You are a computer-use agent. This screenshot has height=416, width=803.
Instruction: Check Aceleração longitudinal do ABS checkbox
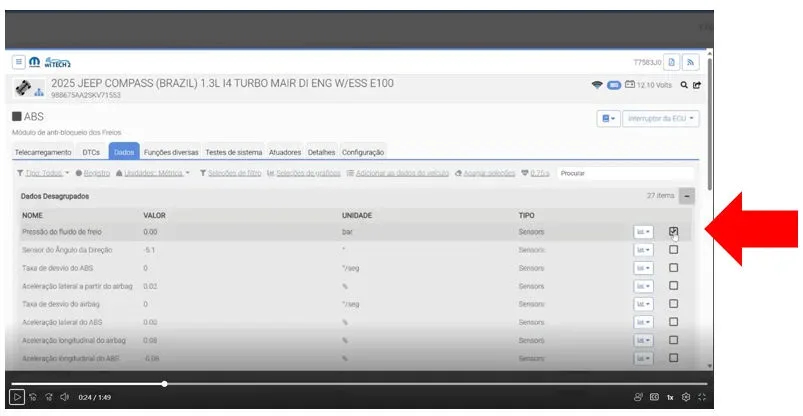tap(673, 358)
